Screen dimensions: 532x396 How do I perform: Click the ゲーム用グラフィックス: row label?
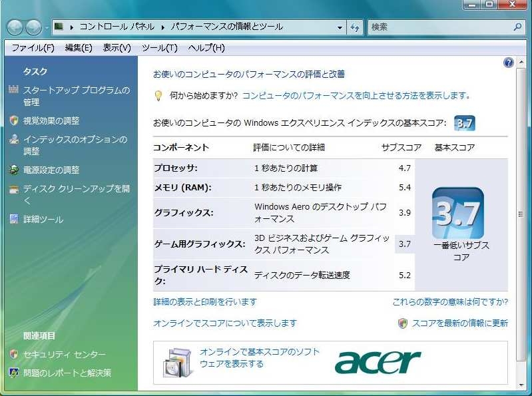(200, 244)
